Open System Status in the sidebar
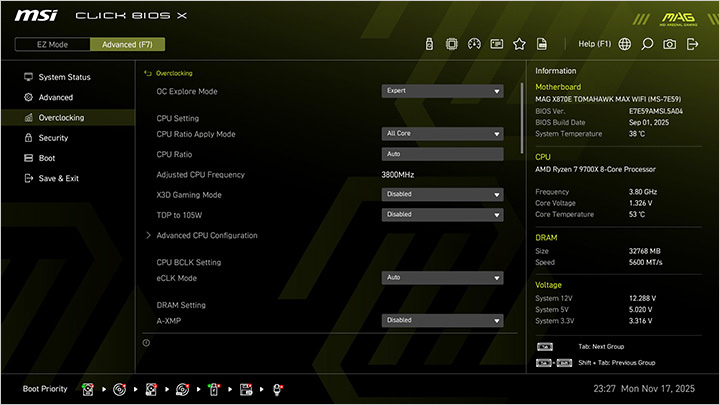This screenshot has height=405, width=720. click(64, 77)
